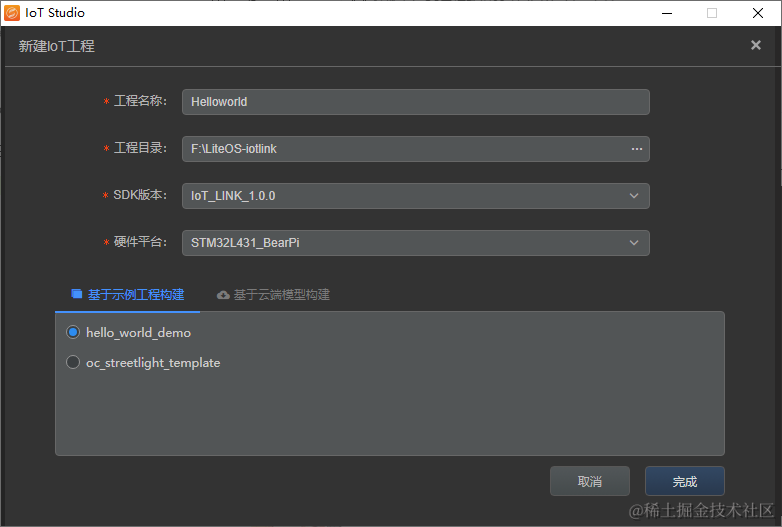This screenshot has height=527, width=782.
Task: Click the cloud icon on cloud model tab
Action: [223, 295]
